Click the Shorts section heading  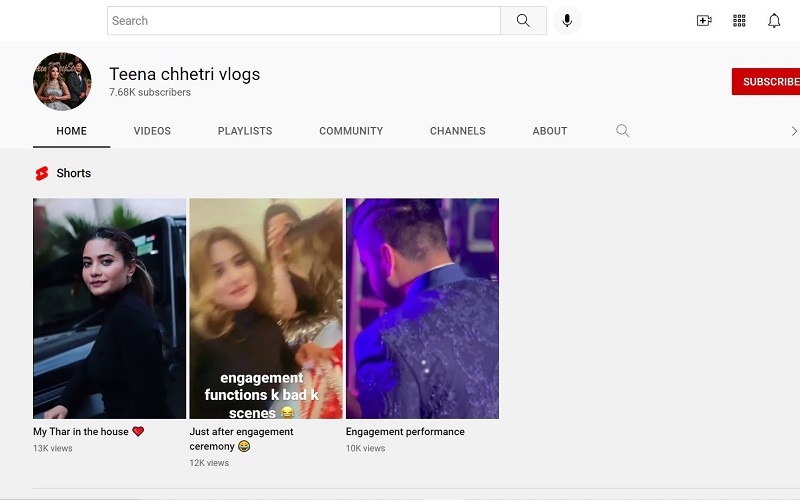(x=73, y=173)
